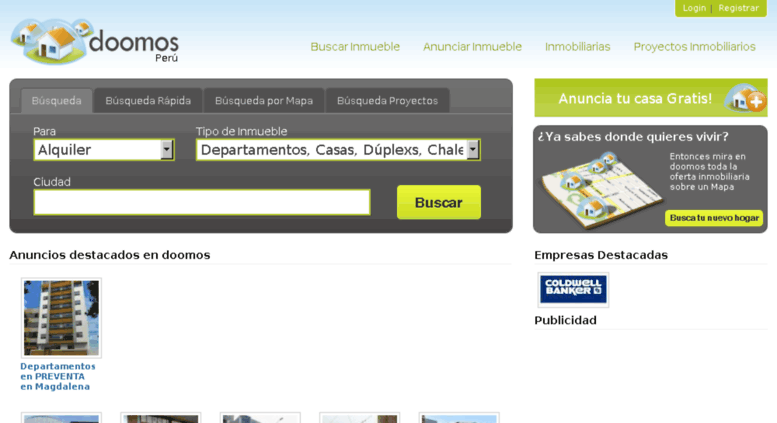Open the apartment building listing thumbnail

pos(61,318)
